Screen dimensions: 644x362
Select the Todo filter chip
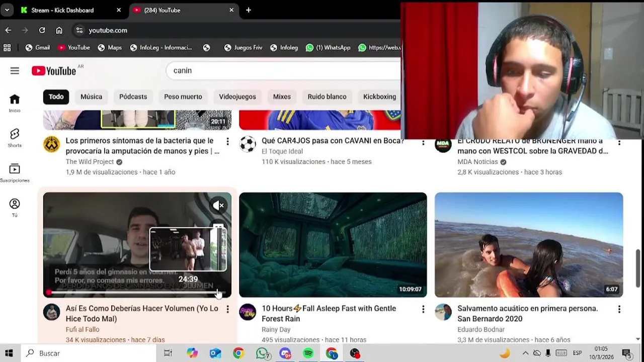pyautogui.click(x=56, y=97)
